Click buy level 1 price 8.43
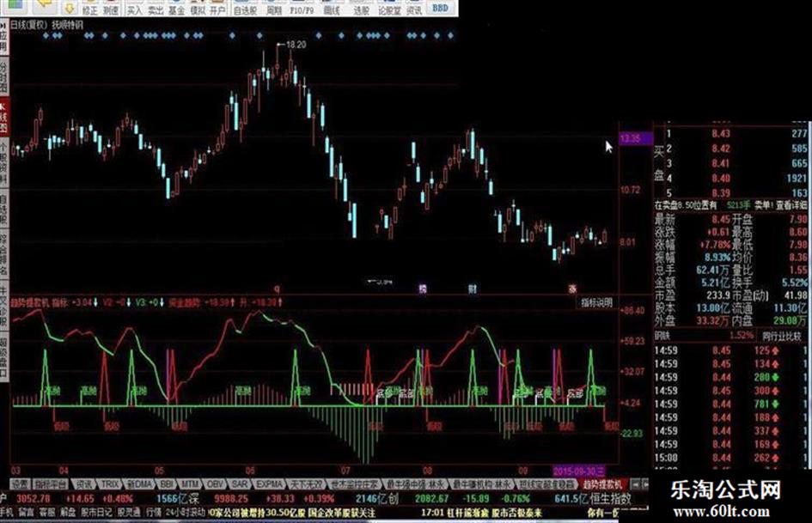This screenshot has height=523, width=812. pyautogui.click(x=721, y=134)
